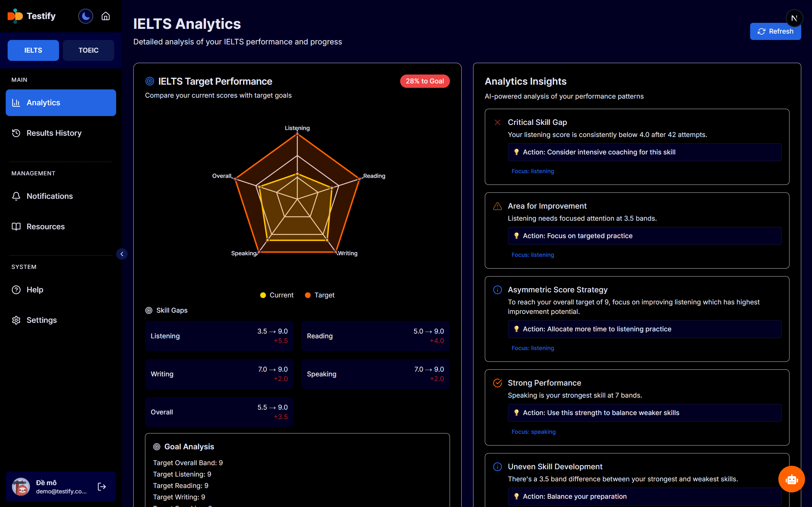Toggle dark mode moon icon

pos(86,16)
